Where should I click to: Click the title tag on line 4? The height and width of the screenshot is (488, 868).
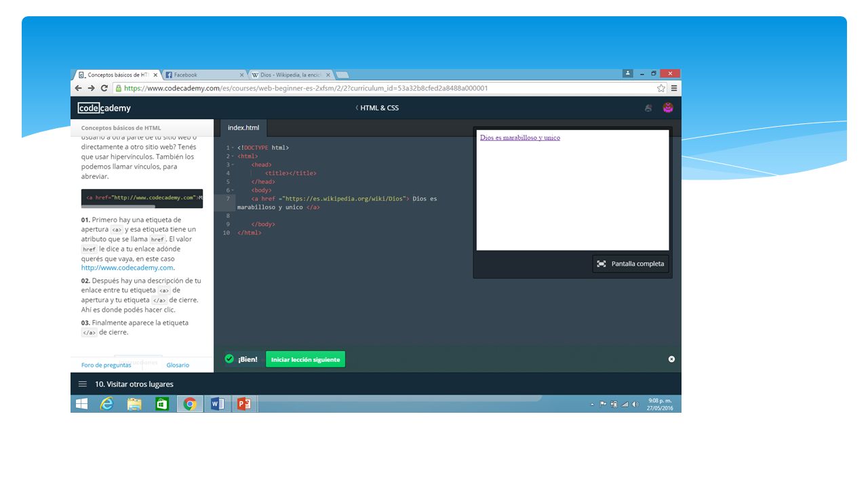pyautogui.click(x=291, y=173)
